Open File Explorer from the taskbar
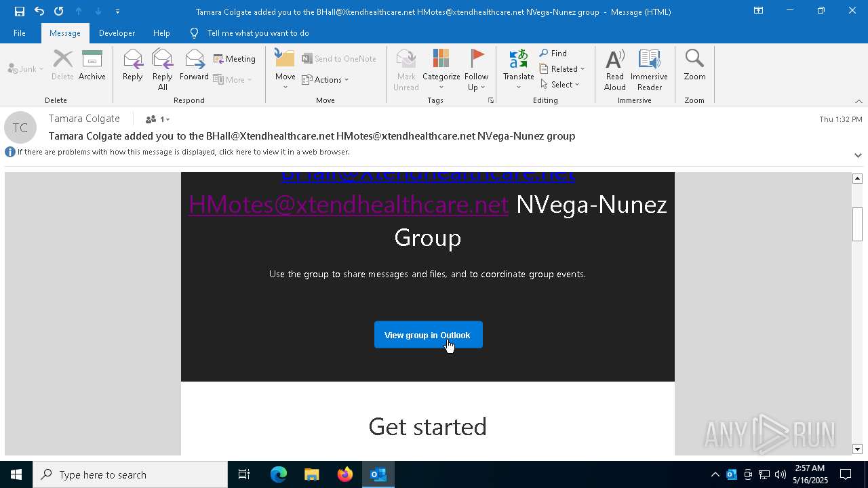The height and width of the screenshot is (488, 868). point(312,474)
